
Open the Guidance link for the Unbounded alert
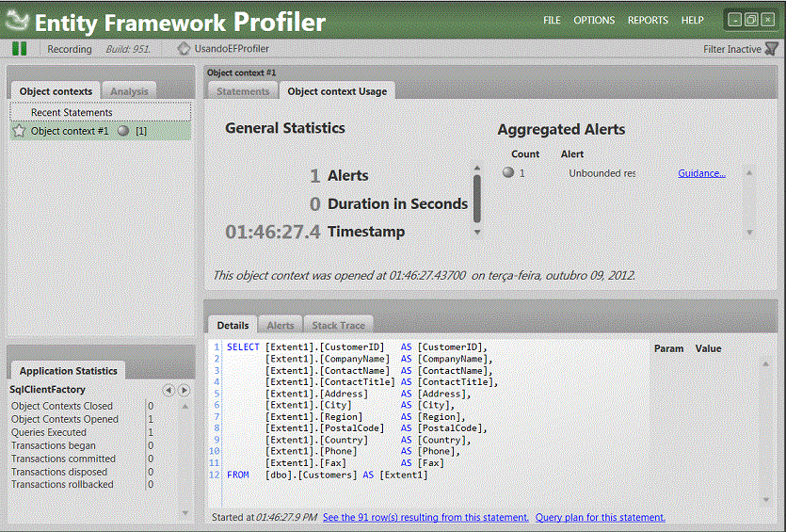(701, 173)
